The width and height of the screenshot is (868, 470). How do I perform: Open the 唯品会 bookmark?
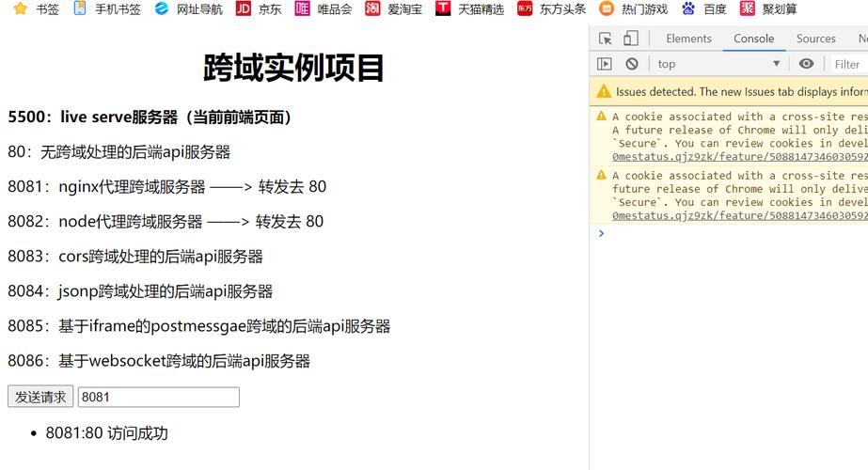[324, 8]
